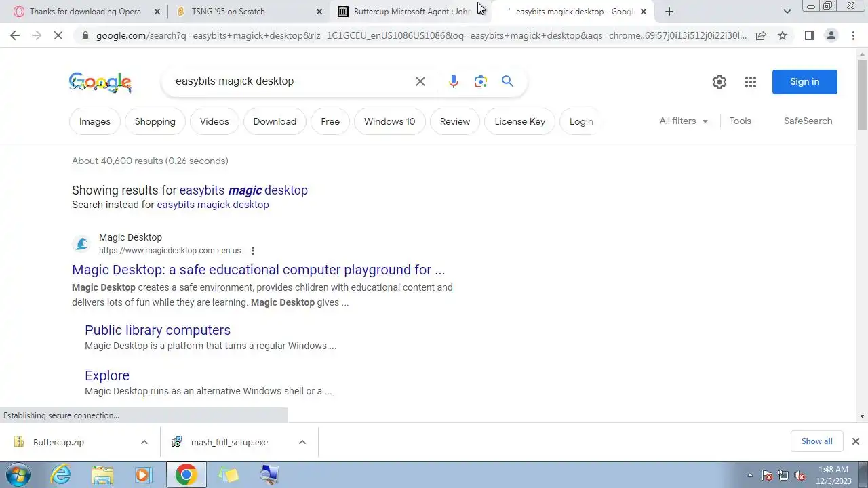Search by voice microphone icon
Screen dimensions: 868x488
[x=454, y=81]
